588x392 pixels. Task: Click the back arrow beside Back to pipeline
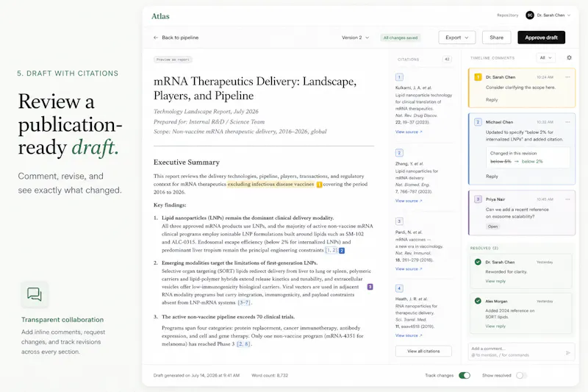point(156,38)
